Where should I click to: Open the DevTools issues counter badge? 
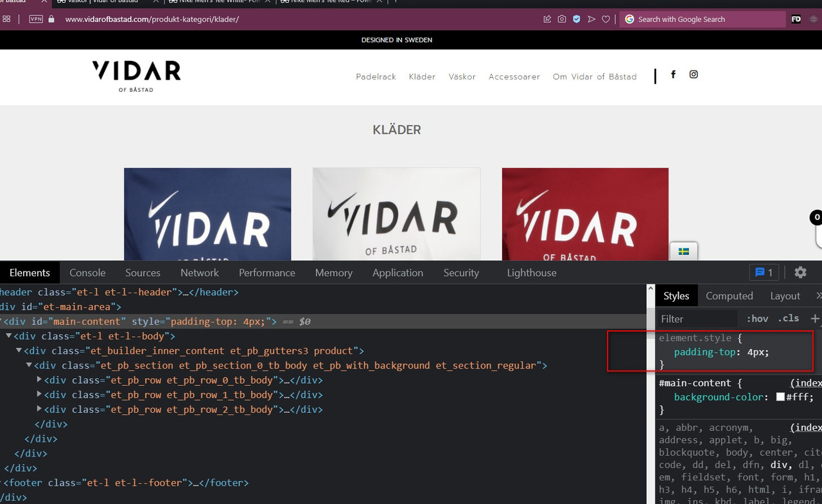[764, 272]
